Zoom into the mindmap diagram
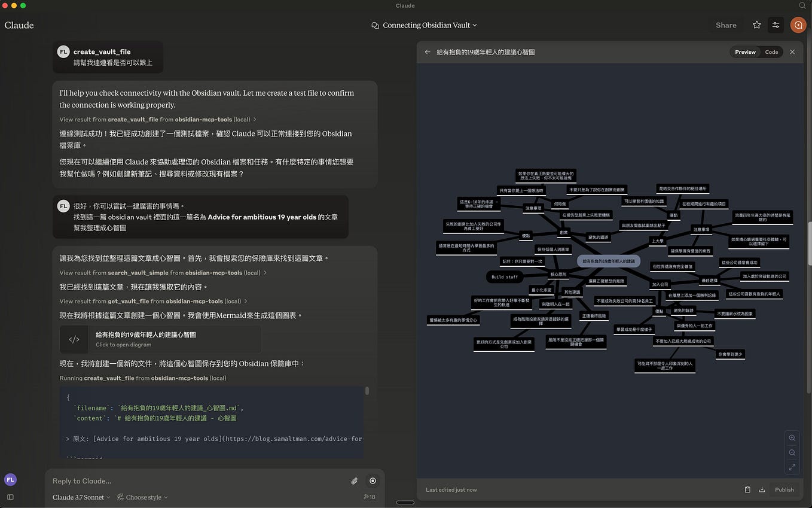Screen dimensions: 812x508 (x=792, y=437)
